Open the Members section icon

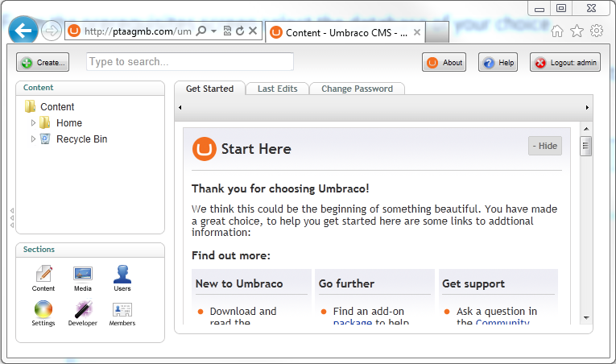(122, 313)
